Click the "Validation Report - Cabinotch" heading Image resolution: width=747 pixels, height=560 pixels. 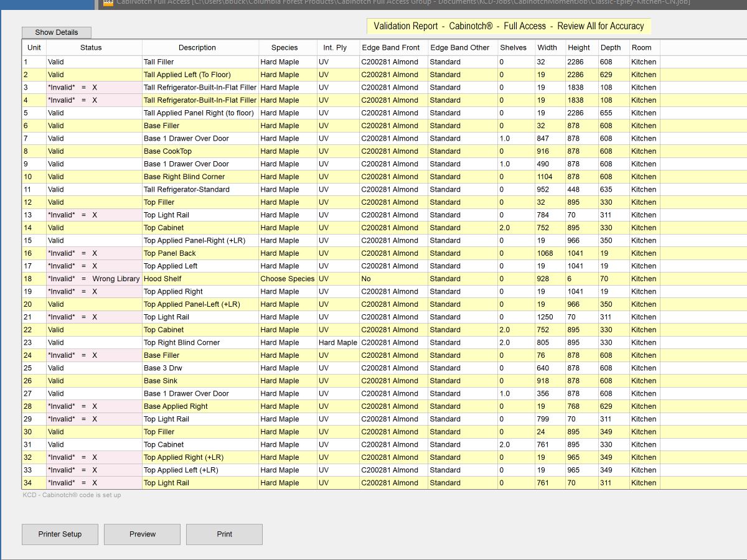[x=509, y=26]
